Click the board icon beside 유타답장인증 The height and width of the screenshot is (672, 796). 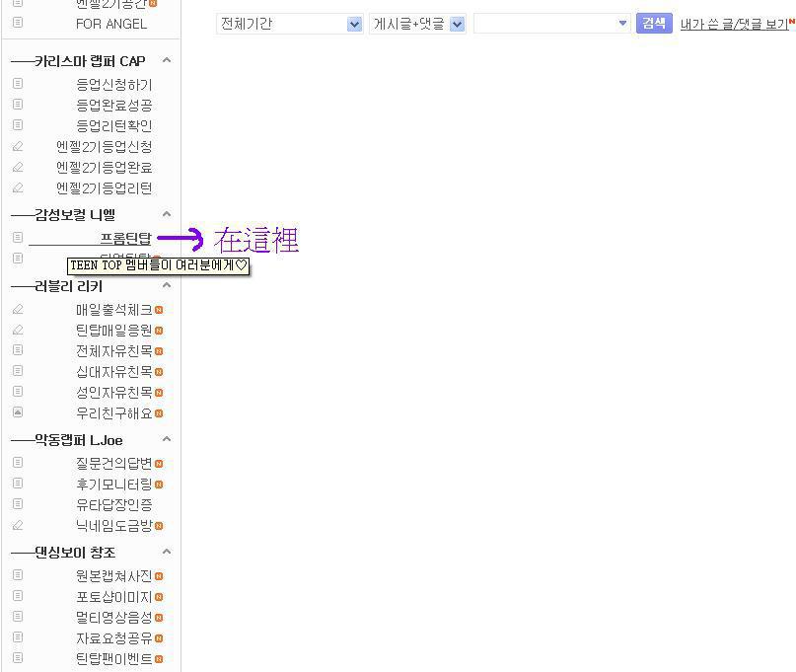tap(18, 504)
